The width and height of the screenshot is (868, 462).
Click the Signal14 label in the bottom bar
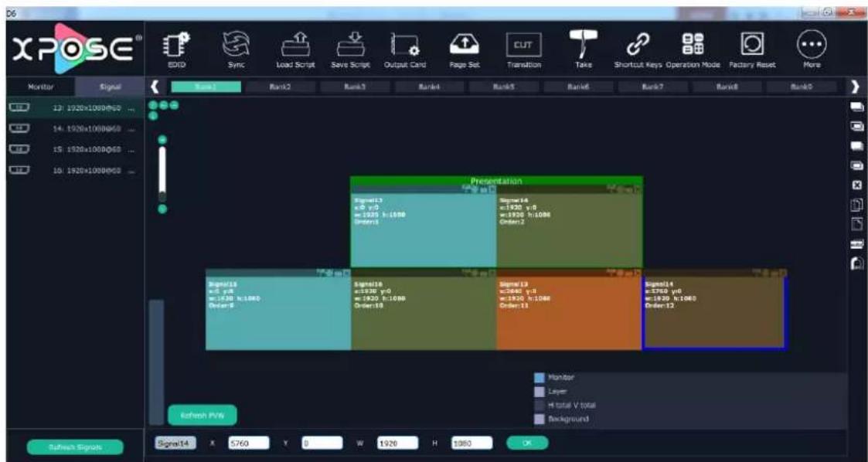coord(175,443)
